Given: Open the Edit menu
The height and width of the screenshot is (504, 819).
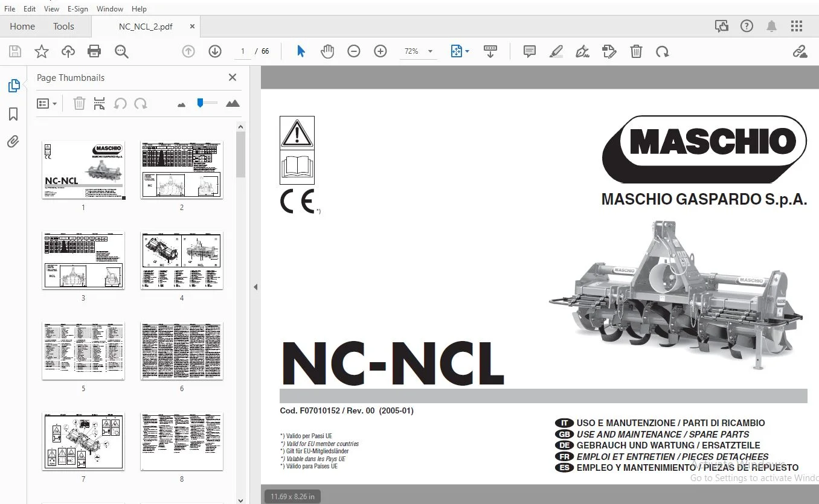Looking at the screenshot, I should [30, 9].
